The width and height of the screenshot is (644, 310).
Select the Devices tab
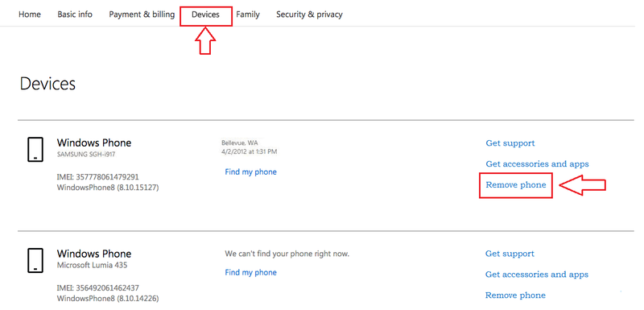pos(205,14)
